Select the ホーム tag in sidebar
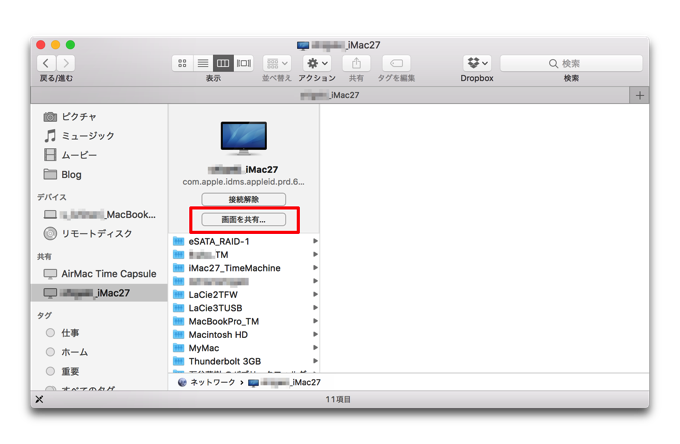Screen dimensions: 680x444 pos(74,352)
